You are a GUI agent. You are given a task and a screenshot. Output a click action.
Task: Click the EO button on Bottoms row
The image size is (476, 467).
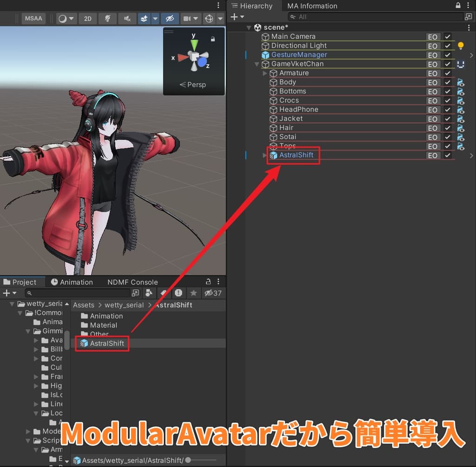[x=433, y=92]
